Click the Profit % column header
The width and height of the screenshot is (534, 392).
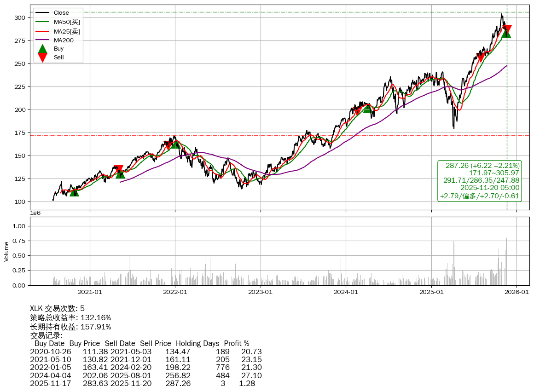point(236,344)
